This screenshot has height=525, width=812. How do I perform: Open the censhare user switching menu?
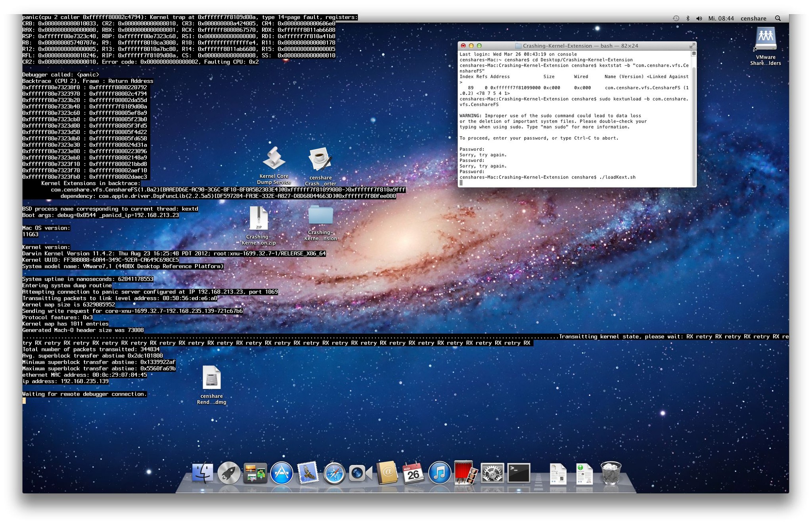click(754, 18)
